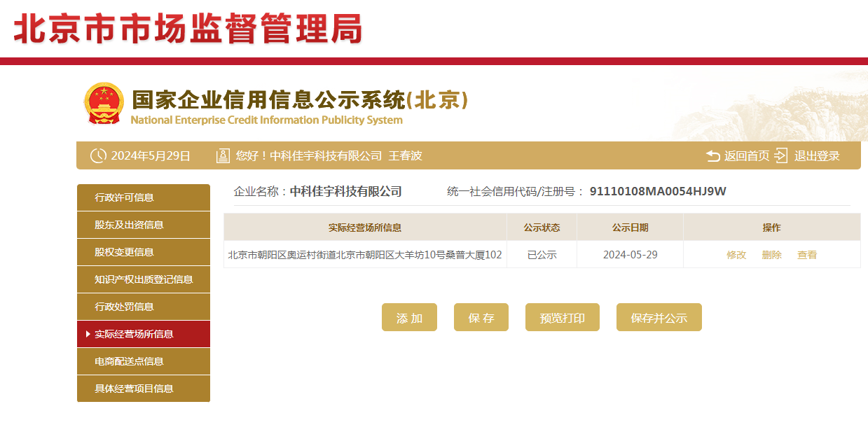Screen dimensions: 868x425
Task: Click 删除 link in the address row
Action: [x=771, y=255]
